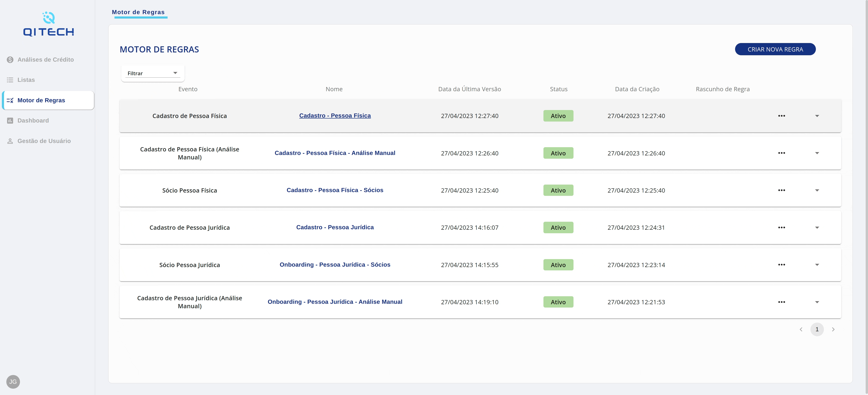The image size is (868, 395).
Task: Click the Data da Última Versão header
Action: (469, 89)
